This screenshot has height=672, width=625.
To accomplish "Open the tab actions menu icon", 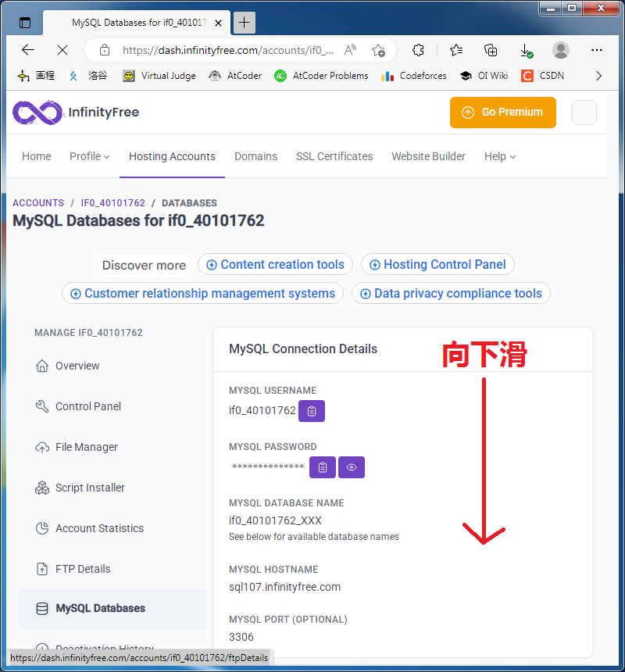I will [25, 23].
